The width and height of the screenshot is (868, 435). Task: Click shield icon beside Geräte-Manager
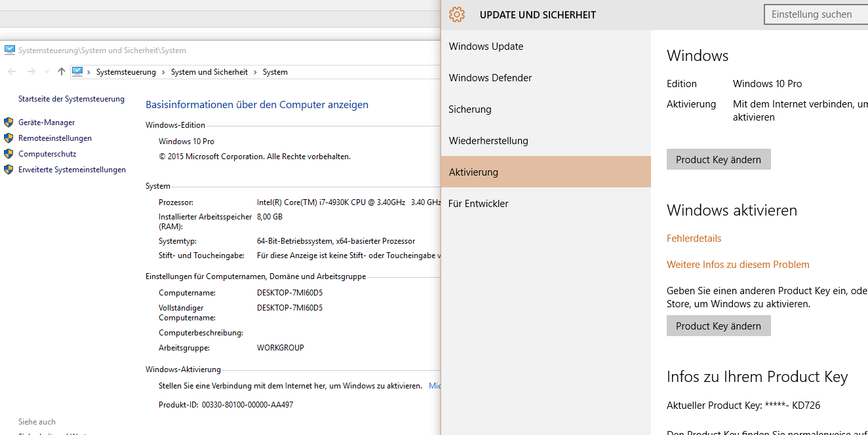9,122
